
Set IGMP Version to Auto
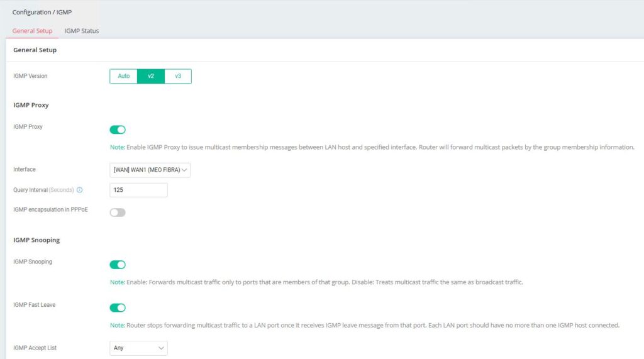pos(124,76)
